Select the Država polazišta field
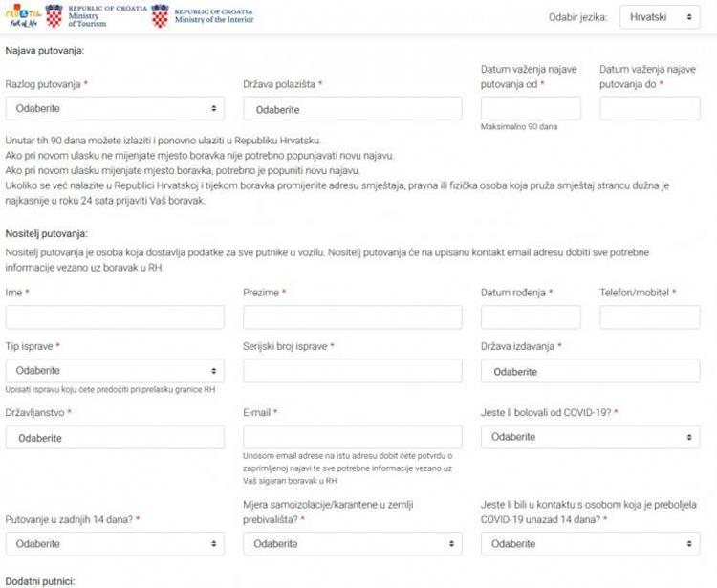The height and width of the screenshot is (588, 717). pyautogui.click(x=353, y=109)
